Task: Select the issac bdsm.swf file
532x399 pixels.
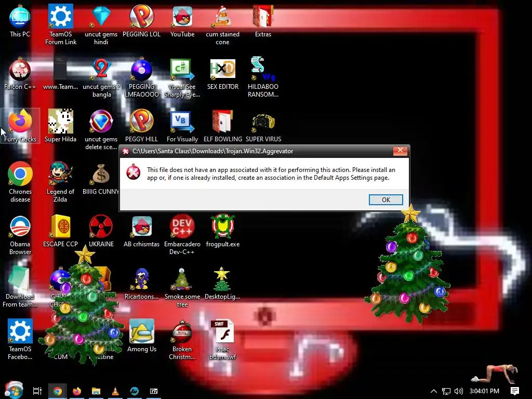Action: 222,340
